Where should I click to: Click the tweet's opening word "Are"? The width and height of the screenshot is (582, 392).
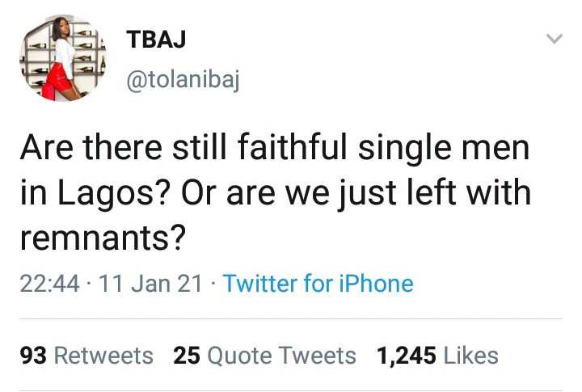43,150
